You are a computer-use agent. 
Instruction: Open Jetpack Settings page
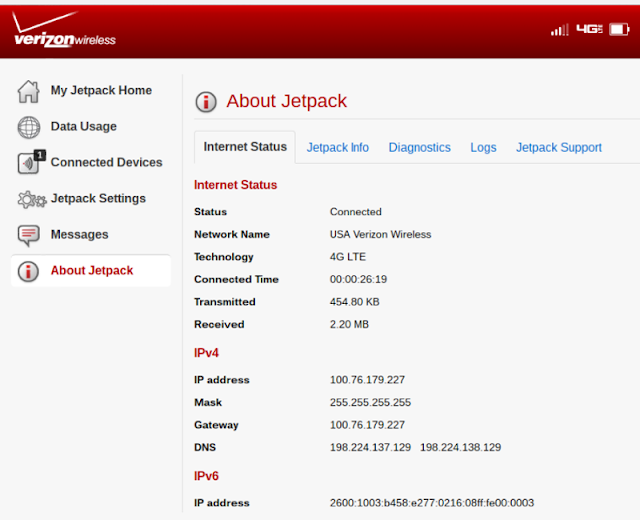pos(98,198)
